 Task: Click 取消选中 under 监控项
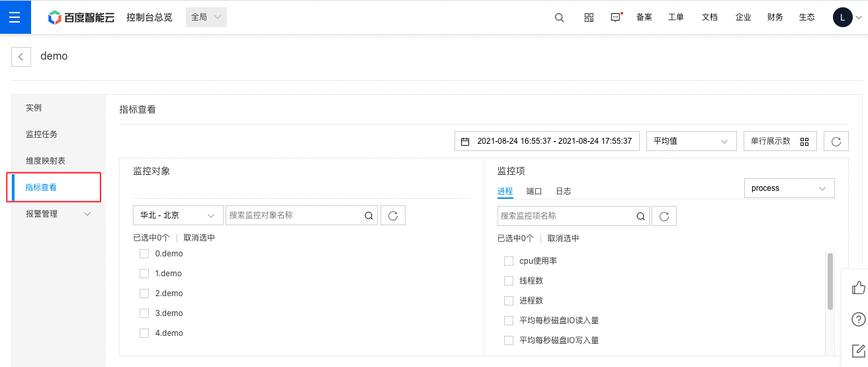coord(564,238)
